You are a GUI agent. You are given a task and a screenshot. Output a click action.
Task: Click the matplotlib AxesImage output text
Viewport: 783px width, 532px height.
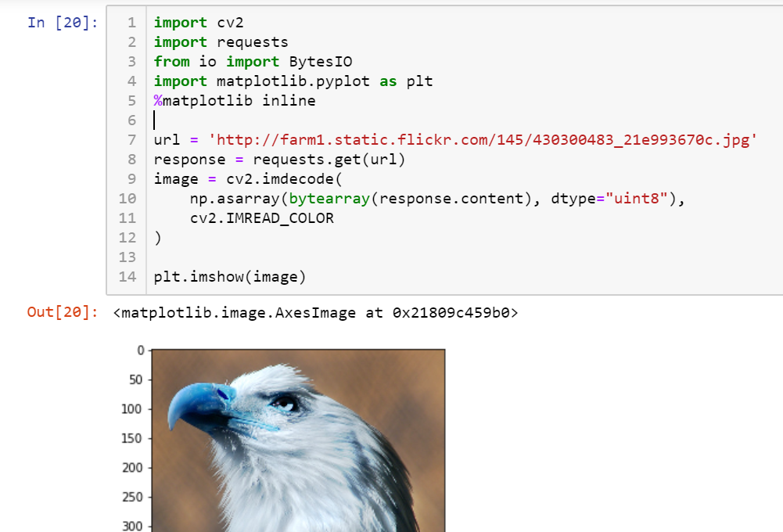pos(315,313)
